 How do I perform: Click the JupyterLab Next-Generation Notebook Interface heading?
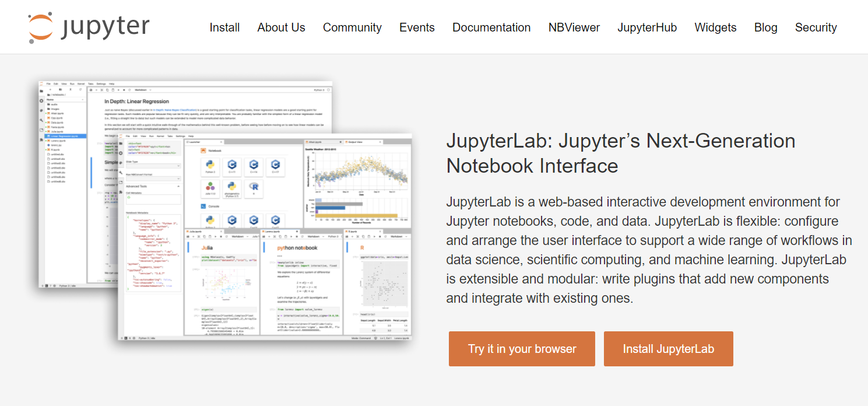(621, 153)
